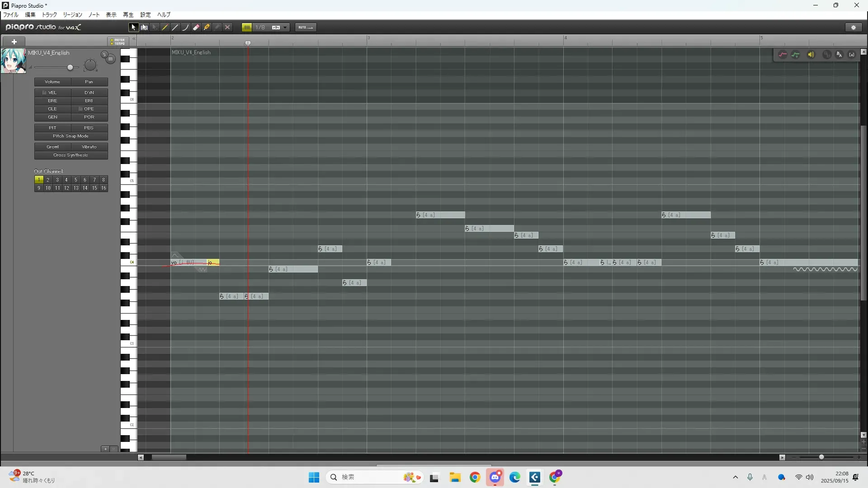Select the yellow pencil draw tool

click(165, 28)
